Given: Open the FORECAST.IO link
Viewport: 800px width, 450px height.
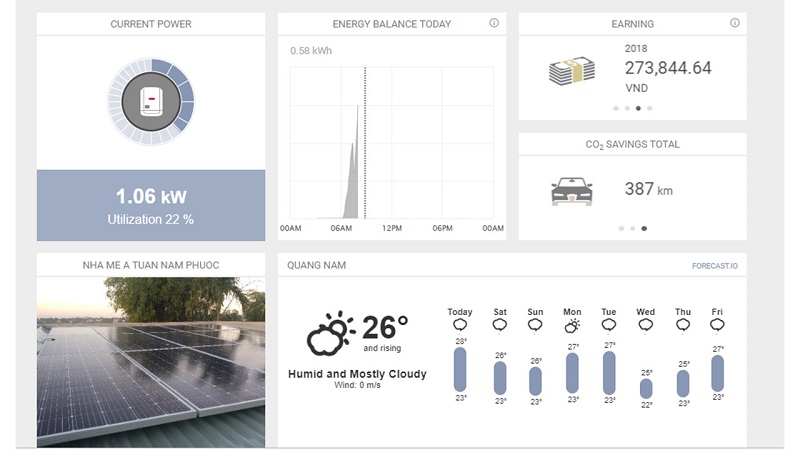Looking at the screenshot, I should coord(714,266).
